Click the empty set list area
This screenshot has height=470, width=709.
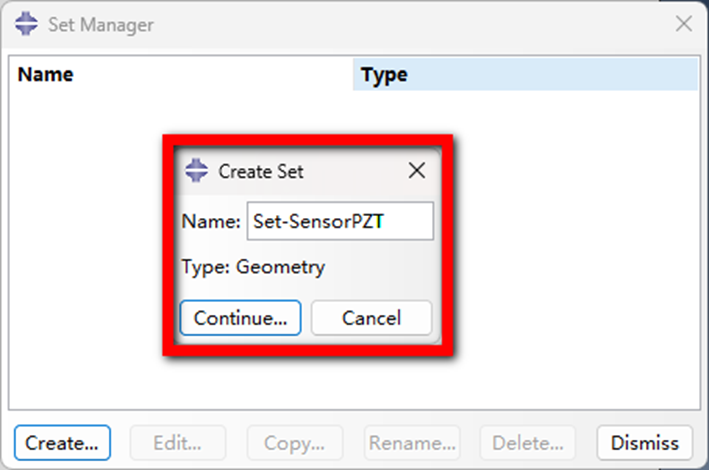click(560, 250)
